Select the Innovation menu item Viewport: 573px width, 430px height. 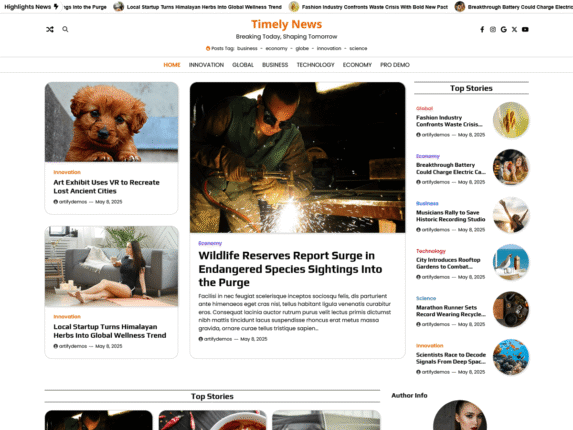click(206, 65)
